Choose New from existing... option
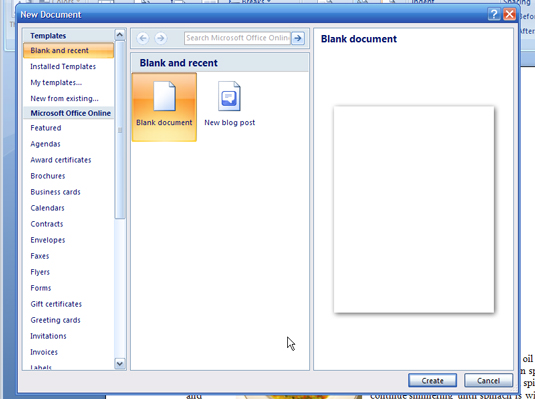This screenshot has width=535, height=399. pos(68,99)
